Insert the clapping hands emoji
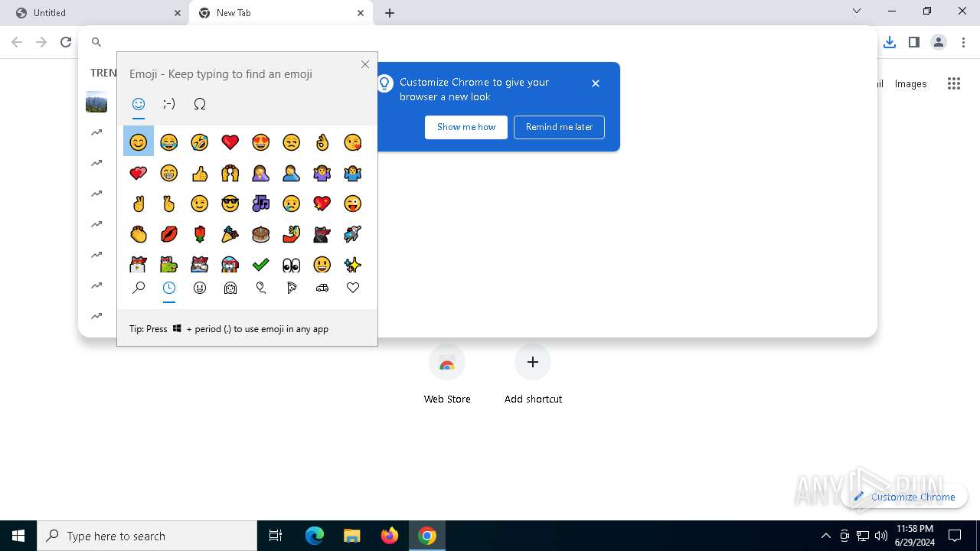980x551 pixels. coord(139,234)
